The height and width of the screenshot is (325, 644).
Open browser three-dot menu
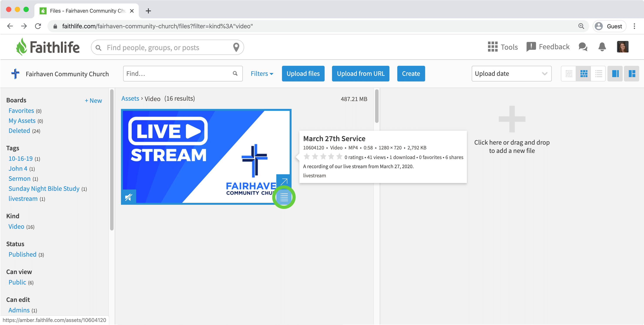[634, 26]
